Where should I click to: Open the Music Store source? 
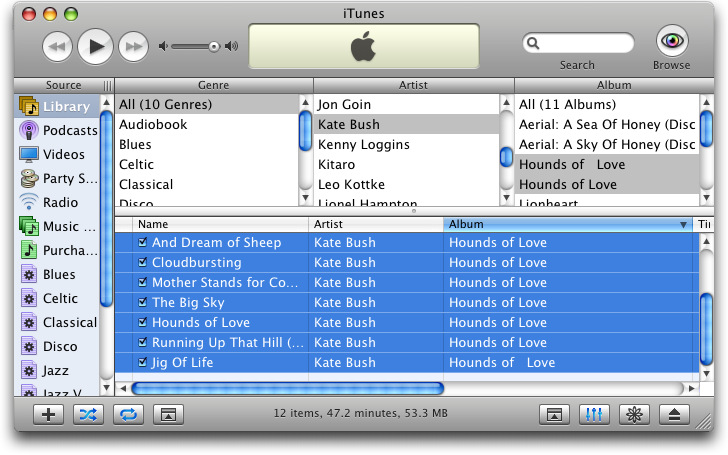[57, 227]
